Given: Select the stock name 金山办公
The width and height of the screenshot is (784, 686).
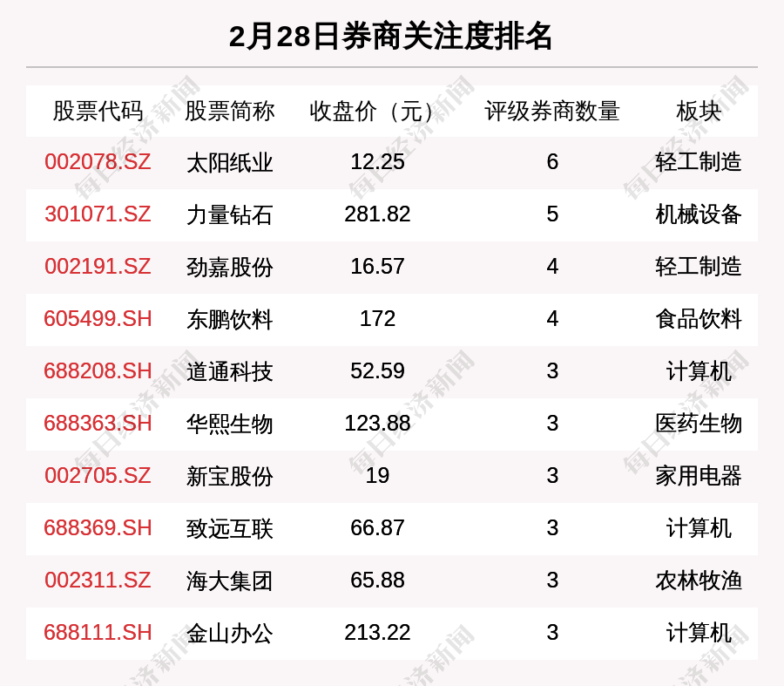Looking at the screenshot, I should click(x=229, y=634).
